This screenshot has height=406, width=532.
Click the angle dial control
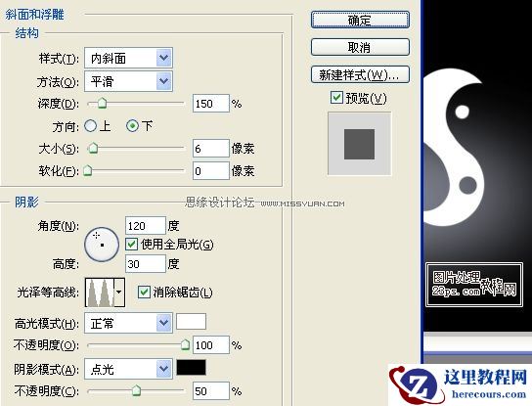tap(102, 244)
